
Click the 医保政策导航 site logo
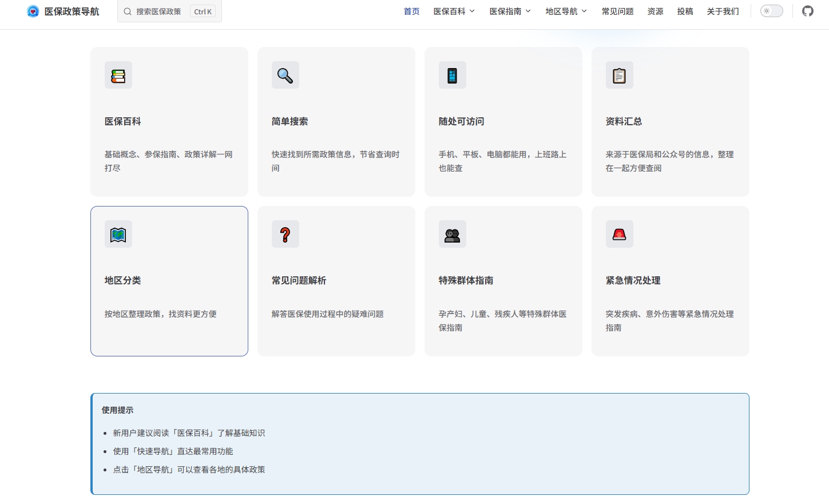pos(63,10)
